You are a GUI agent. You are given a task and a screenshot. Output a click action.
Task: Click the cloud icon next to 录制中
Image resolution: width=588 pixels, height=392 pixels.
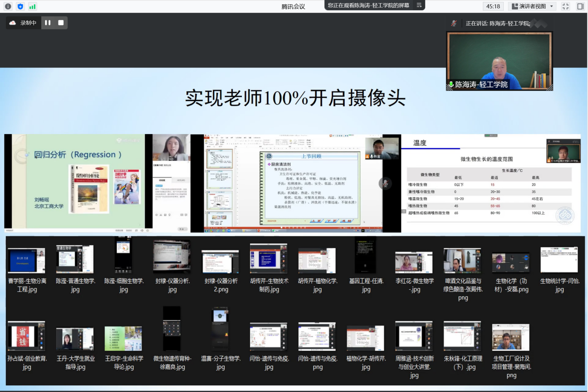[x=12, y=22]
